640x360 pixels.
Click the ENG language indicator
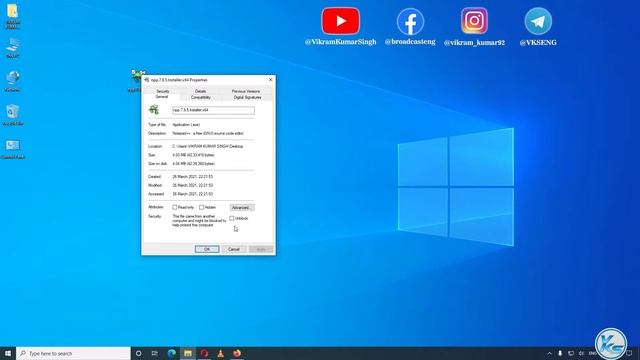[592, 353]
